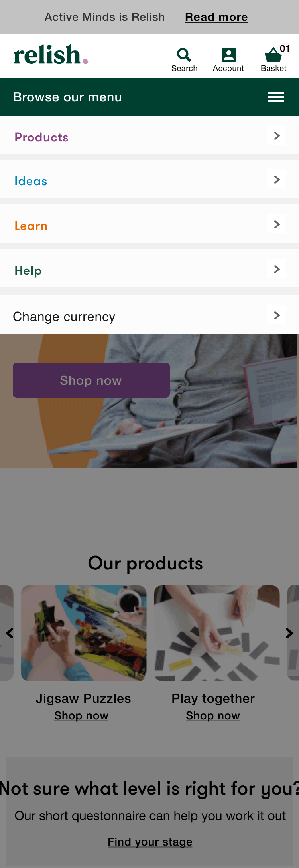Image resolution: width=299 pixels, height=868 pixels.
Task: Click the basket item count badge
Action: pos(285,49)
